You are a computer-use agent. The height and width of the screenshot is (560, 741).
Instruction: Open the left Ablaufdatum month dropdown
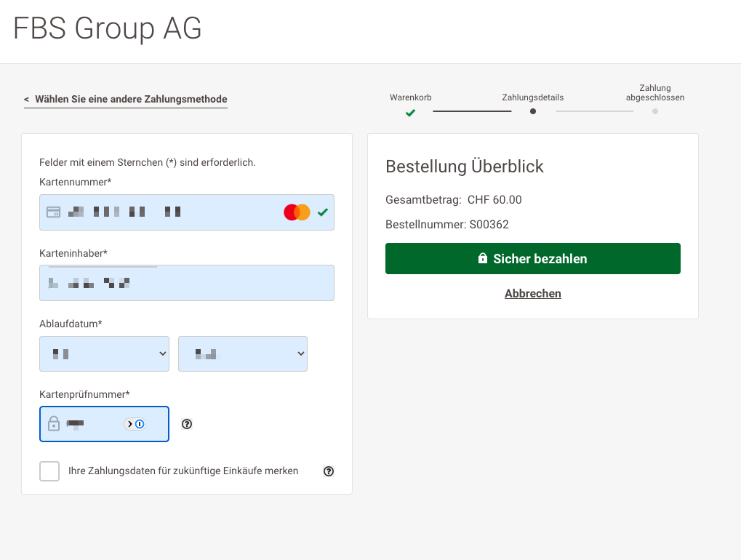[x=104, y=353]
